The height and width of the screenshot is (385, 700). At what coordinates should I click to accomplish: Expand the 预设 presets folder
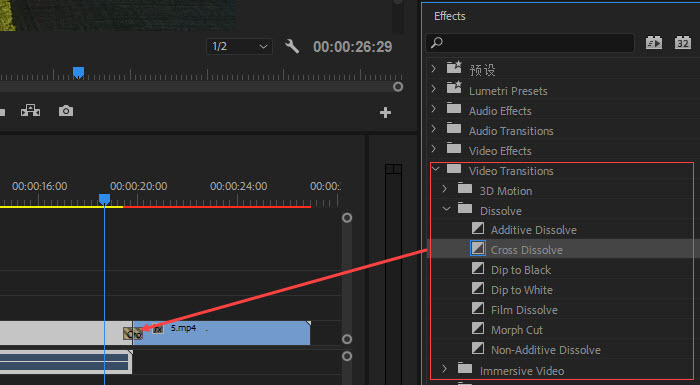pyautogui.click(x=433, y=68)
